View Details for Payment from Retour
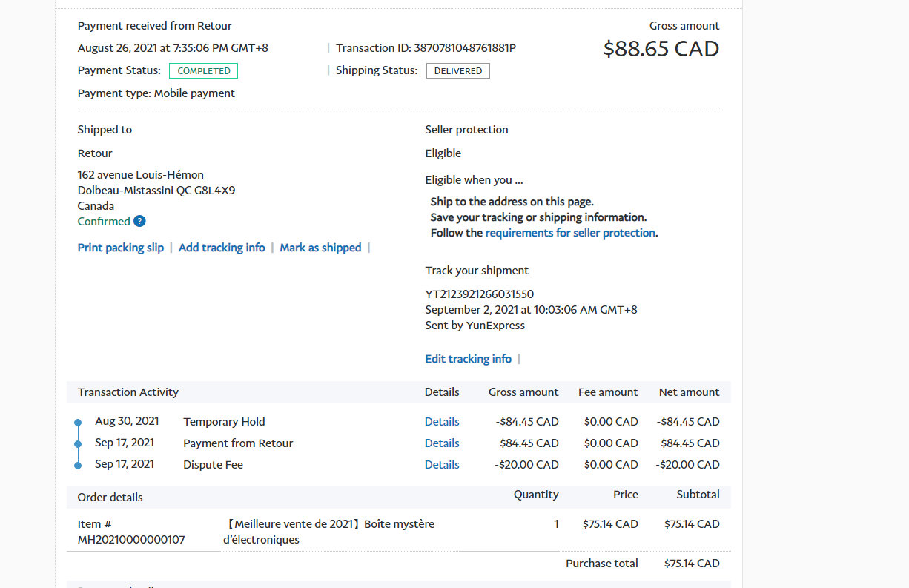The image size is (909, 588). tap(442, 443)
